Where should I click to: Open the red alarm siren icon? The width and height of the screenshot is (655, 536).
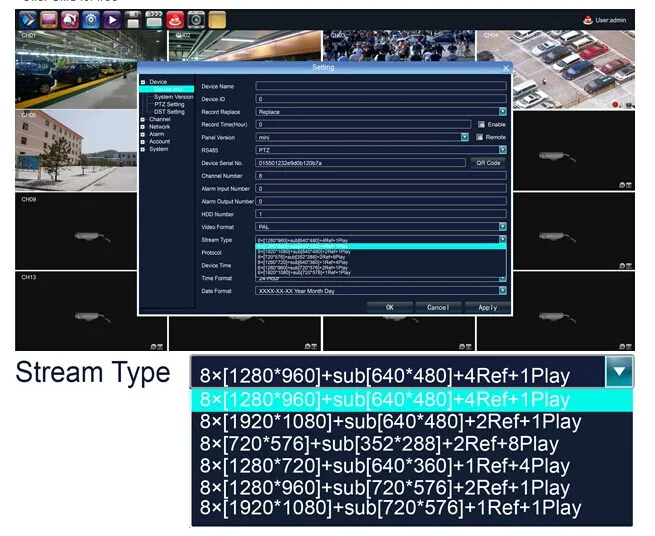175,20
